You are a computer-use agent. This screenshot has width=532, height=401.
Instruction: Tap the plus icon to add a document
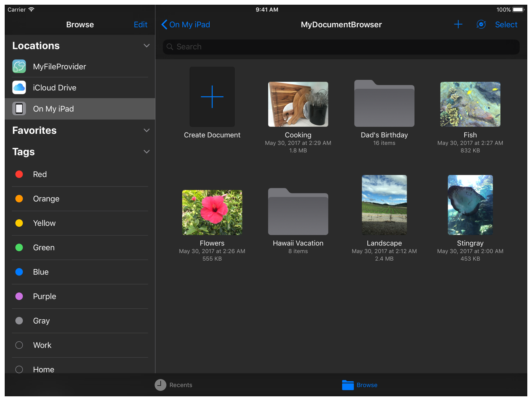[x=458, y=24]
